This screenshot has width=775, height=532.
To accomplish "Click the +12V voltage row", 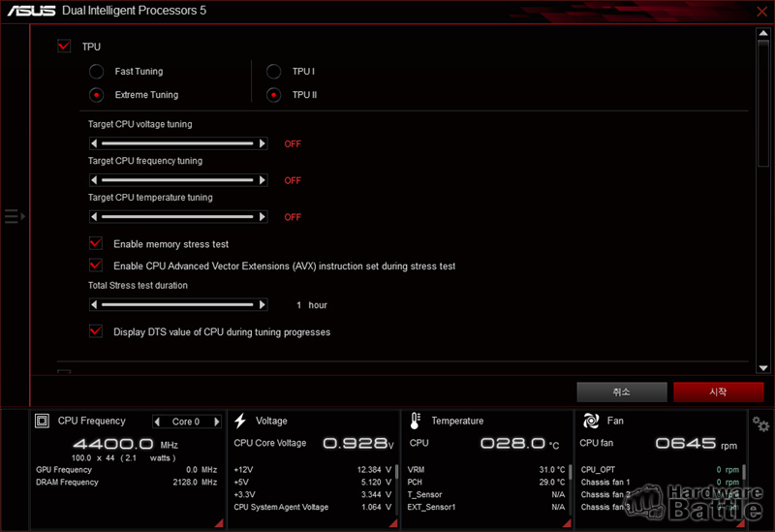I will pyautogui.click(x=313, y=470).
